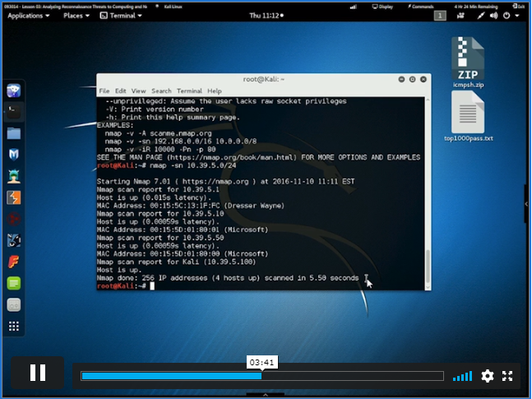Click the video progress bar
532x399 pixels.
[x=262, y=376]
